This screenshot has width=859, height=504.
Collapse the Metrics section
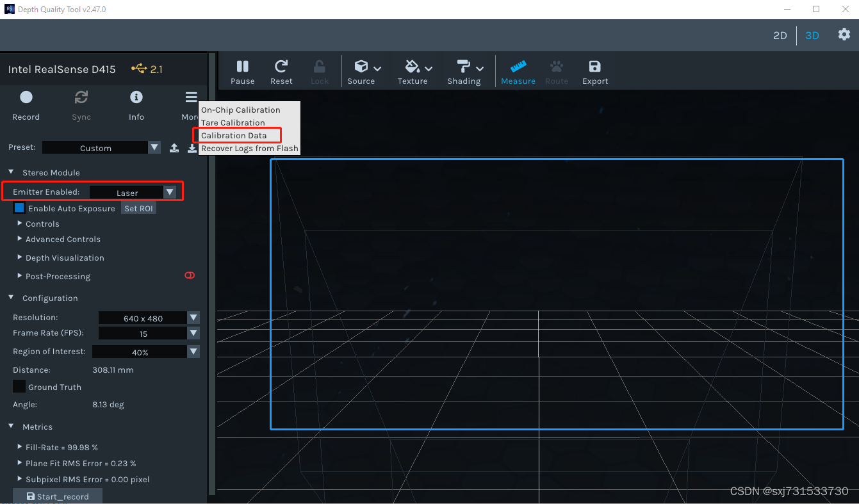[11, 427]
